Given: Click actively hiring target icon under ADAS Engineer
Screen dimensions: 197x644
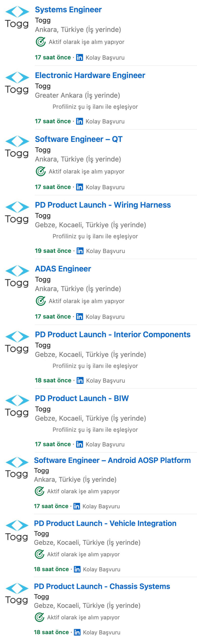Looking at the screenshot, I should (41, 301).
